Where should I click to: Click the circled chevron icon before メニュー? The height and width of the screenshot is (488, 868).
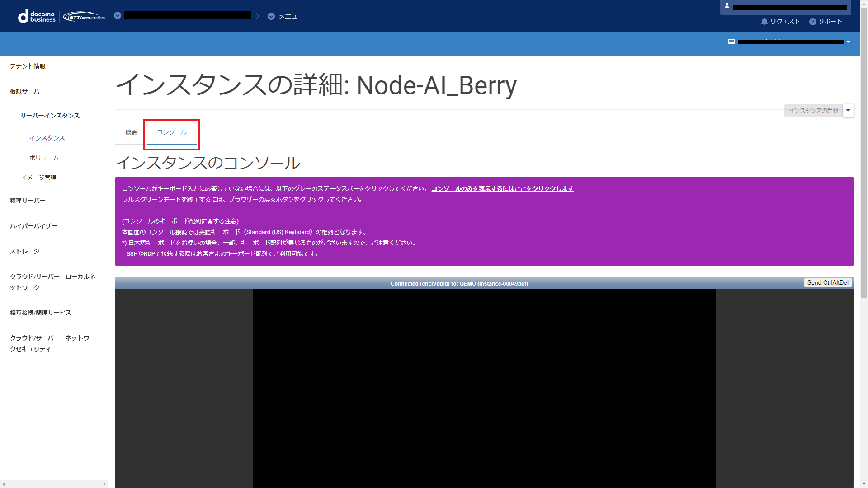tap(271, 16)
